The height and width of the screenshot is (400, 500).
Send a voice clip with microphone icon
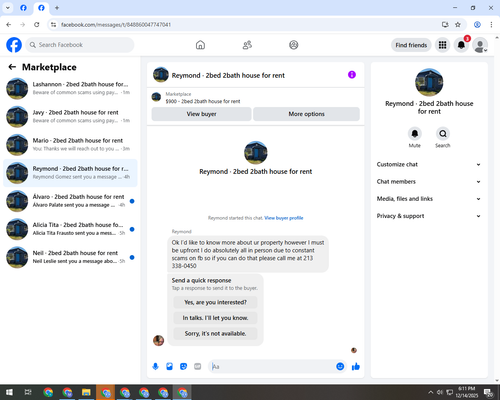tap(155, 367)
